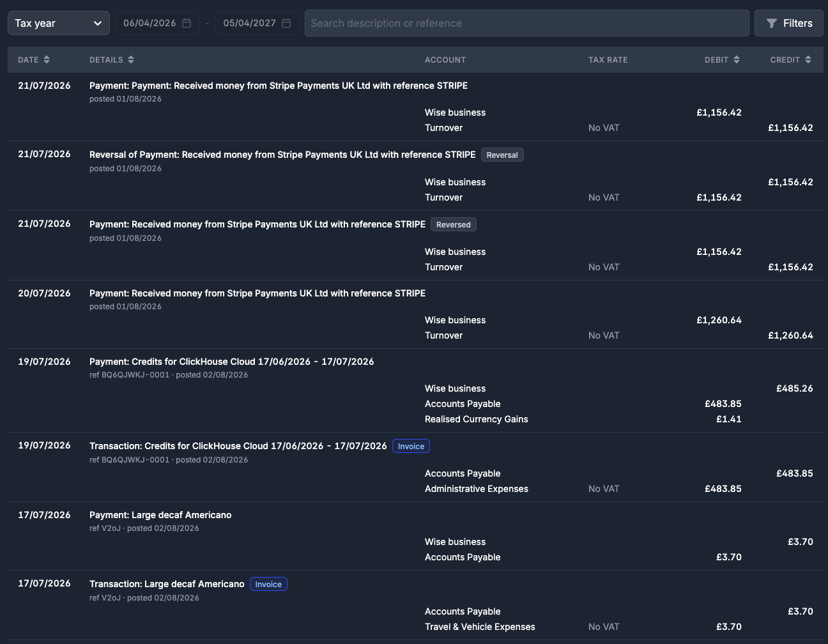
Task: Open Stripe payment entry dated 20/07/2026
Action: coord(257,293)
